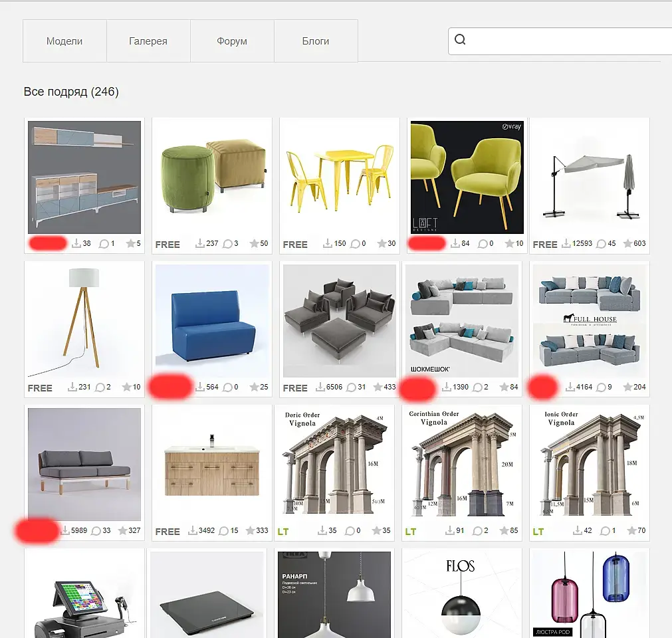The width and height of the screenshot is (672, 638).
Task: Click star icon showing 327 on daybed card
Action: coord(122,530)
